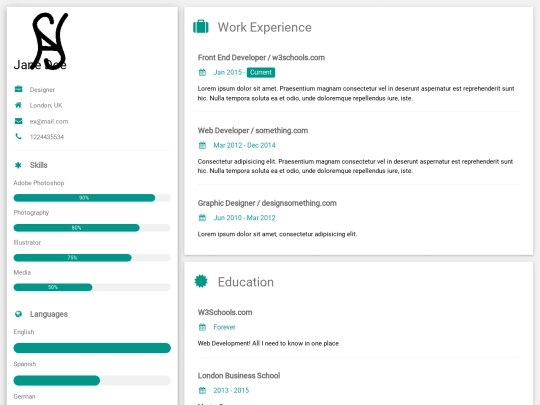Image resolution: width=540 pixels, height=405 pixels.
Task: Click the calendar icon beside 2013 - 2015
Action: [202, 390]
